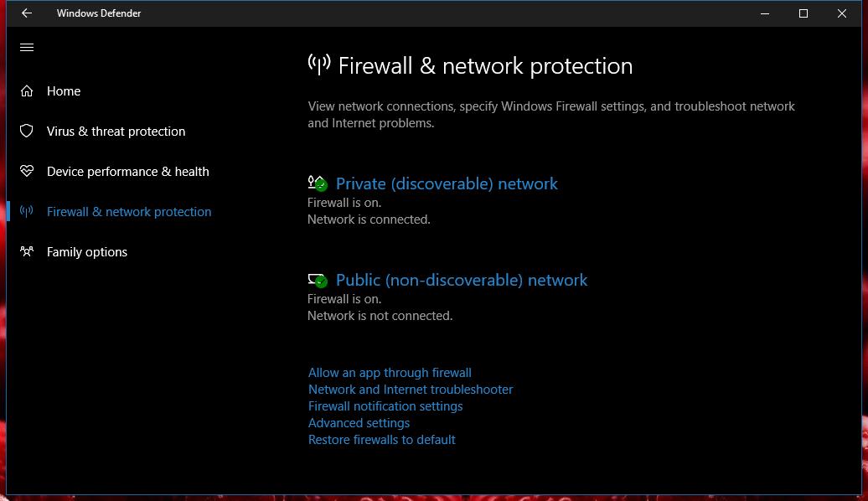Click Allow an app through firewall
Viewport: 868px width, 501px height.
coord(390,373)
